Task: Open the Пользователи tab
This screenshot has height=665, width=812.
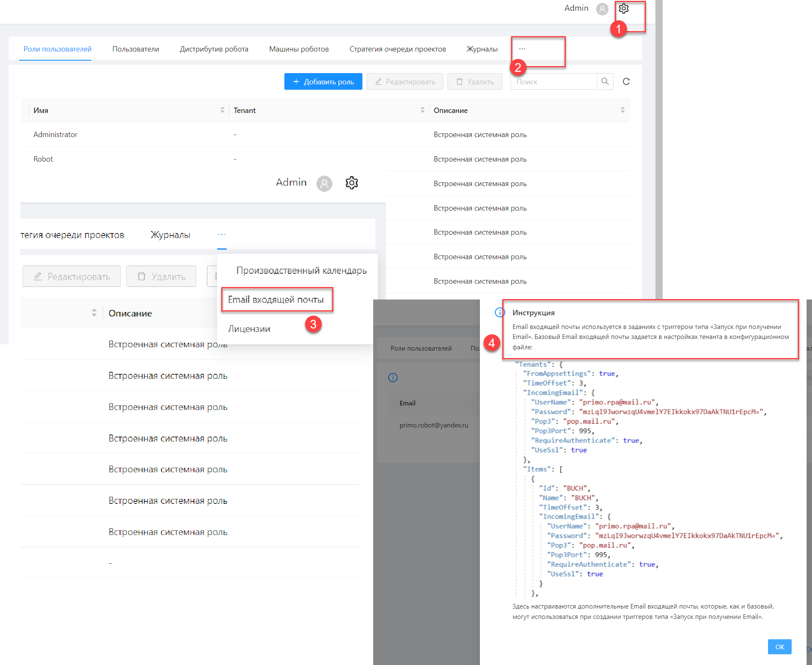Action: [x=136, y=49]
